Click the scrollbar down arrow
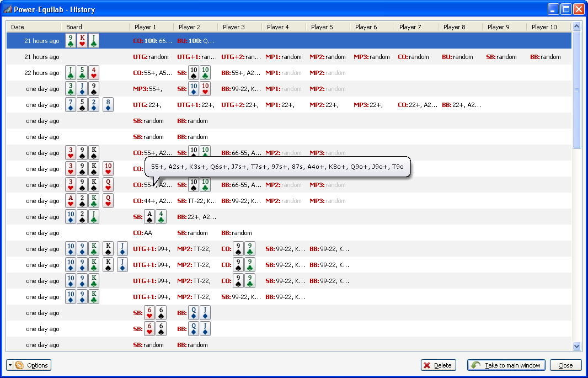Image resolution: width=588 pixels, height=378 pixels. coord(577,345)
